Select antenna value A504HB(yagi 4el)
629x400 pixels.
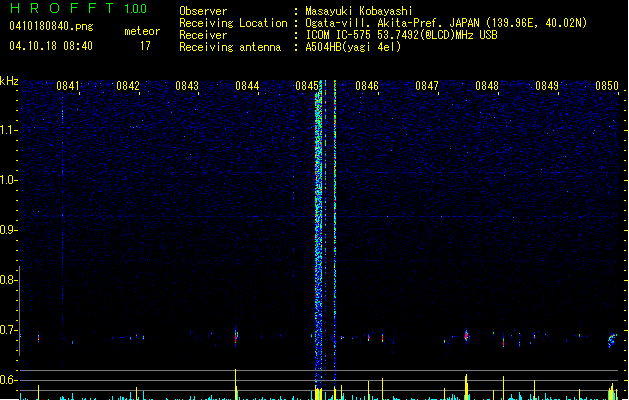click(353, 47)
